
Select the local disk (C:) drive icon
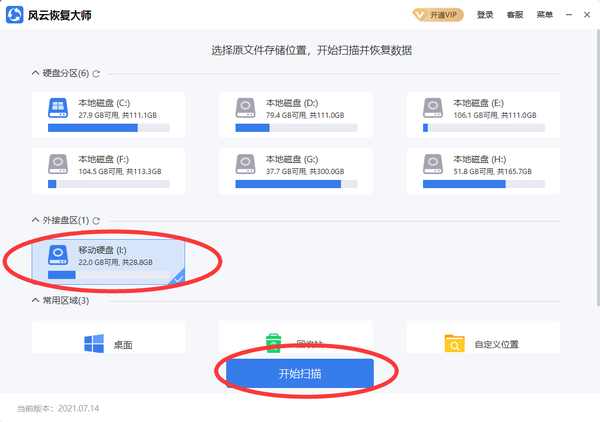(x=57, y=108)
